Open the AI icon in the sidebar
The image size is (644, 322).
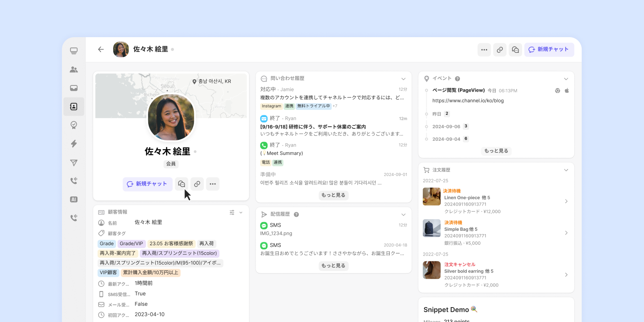tap(74, 199)
